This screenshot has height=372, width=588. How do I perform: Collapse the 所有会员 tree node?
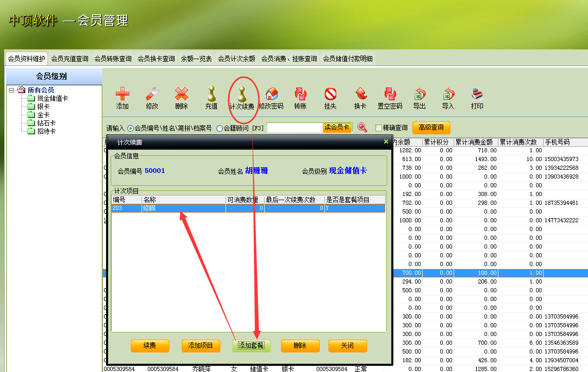[x=12, y=90]
